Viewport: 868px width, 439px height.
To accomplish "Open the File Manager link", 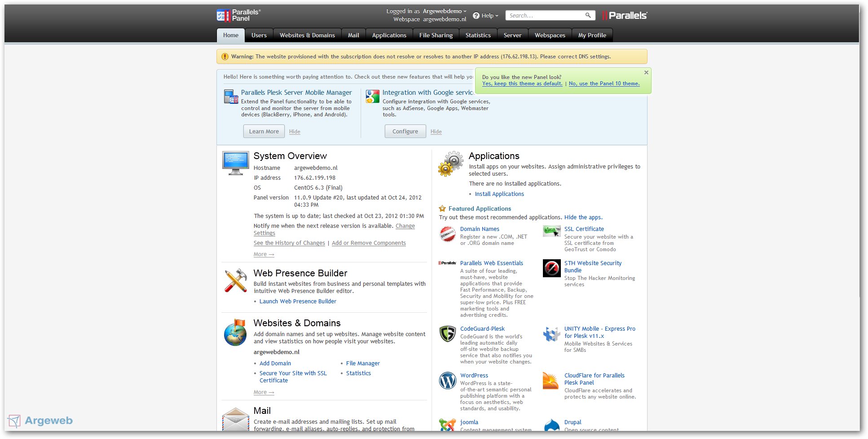I will (363, 364).
